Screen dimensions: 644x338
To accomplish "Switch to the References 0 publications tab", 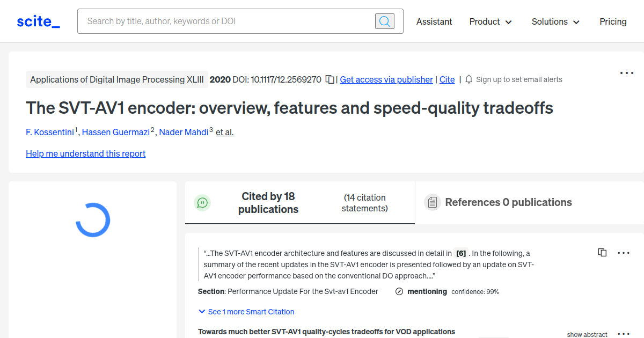I will [509, 202].
